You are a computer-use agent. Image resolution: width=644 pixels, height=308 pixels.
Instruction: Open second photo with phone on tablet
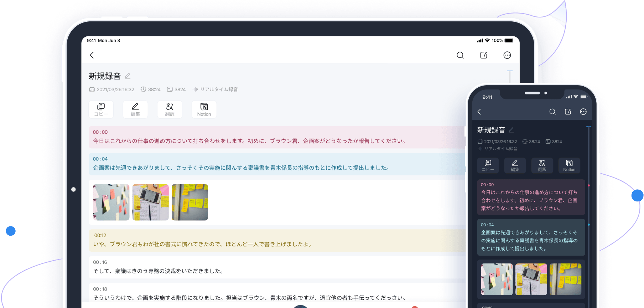tap(150, 202)
